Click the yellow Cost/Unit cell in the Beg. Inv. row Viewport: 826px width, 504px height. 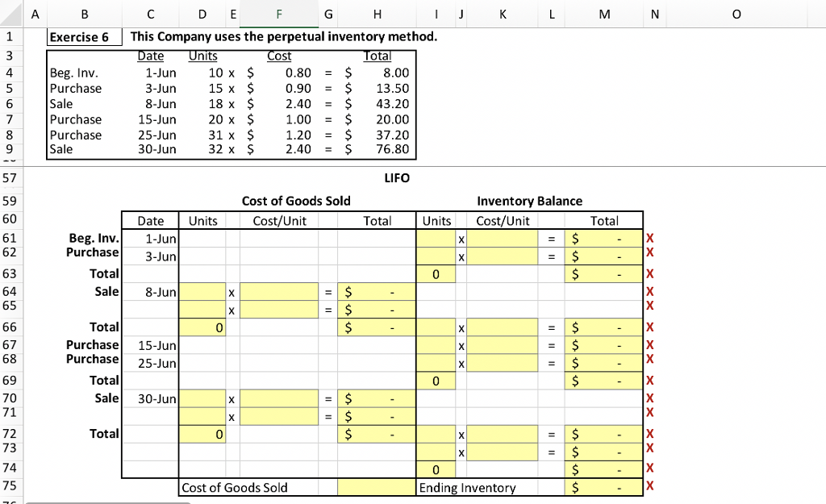point(502,238)
